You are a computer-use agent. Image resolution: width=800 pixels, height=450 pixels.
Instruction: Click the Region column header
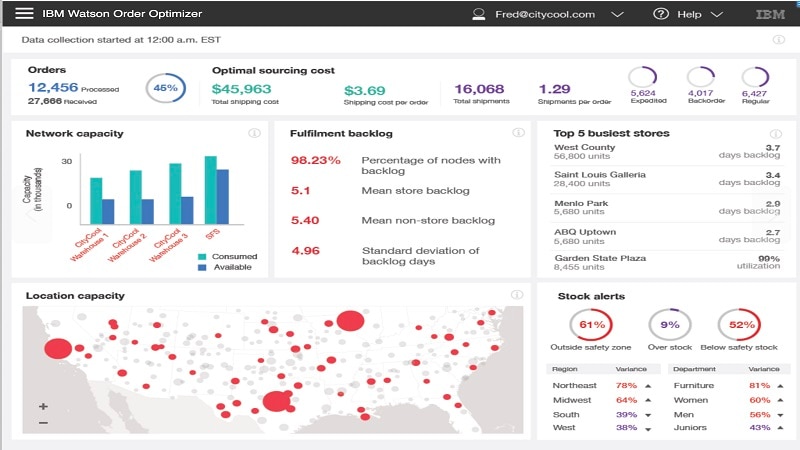tap(564, 369)
